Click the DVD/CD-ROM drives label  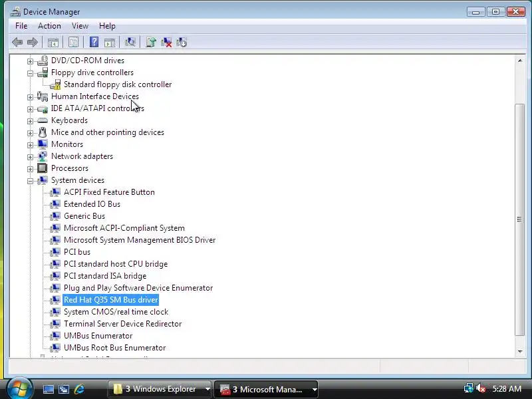point(88,61)
